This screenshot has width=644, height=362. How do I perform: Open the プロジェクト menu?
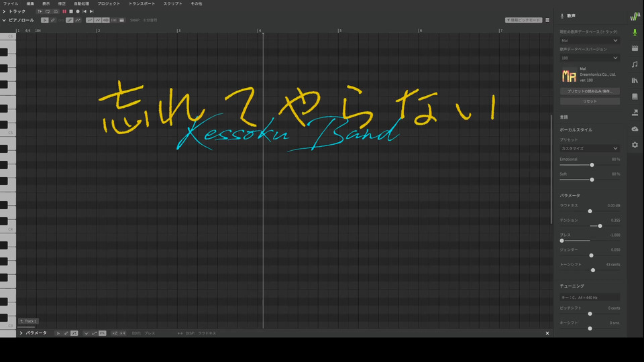coord(109,4)
